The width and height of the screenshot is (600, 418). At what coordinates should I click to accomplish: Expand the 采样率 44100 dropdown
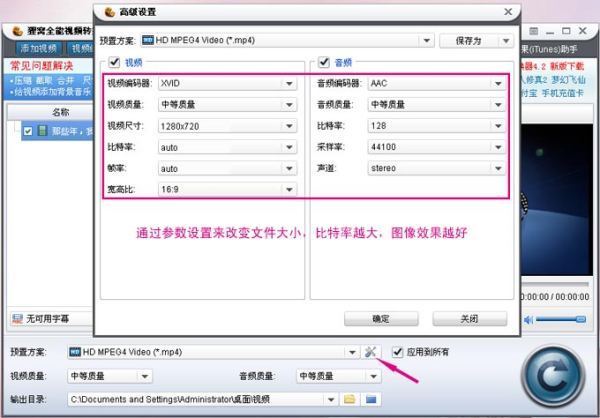(497, 146)
